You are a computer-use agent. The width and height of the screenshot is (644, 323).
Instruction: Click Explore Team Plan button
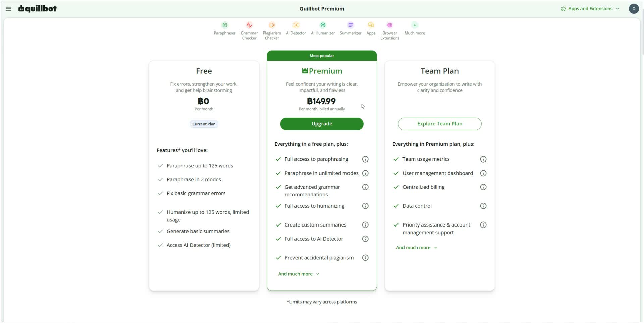440,124
